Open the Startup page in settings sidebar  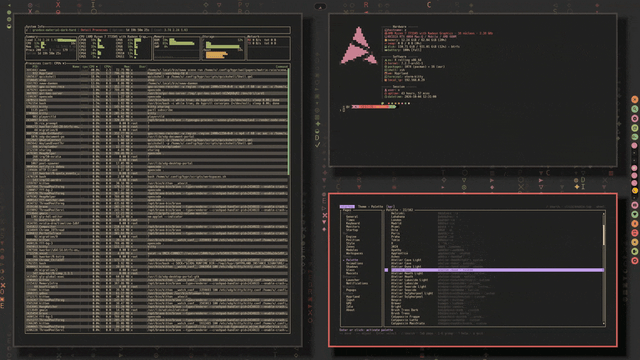pos(352,230)
